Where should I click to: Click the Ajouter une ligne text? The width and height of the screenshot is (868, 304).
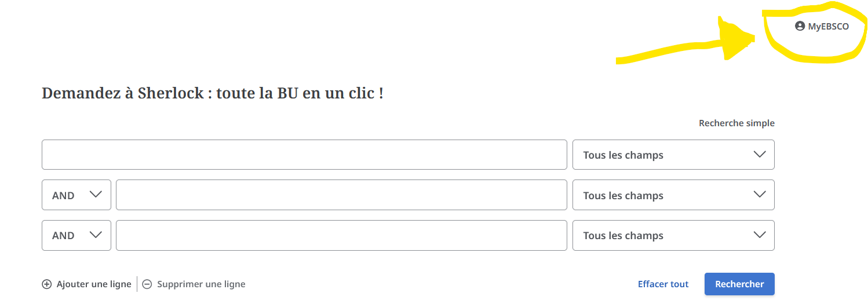pos(94,284)
